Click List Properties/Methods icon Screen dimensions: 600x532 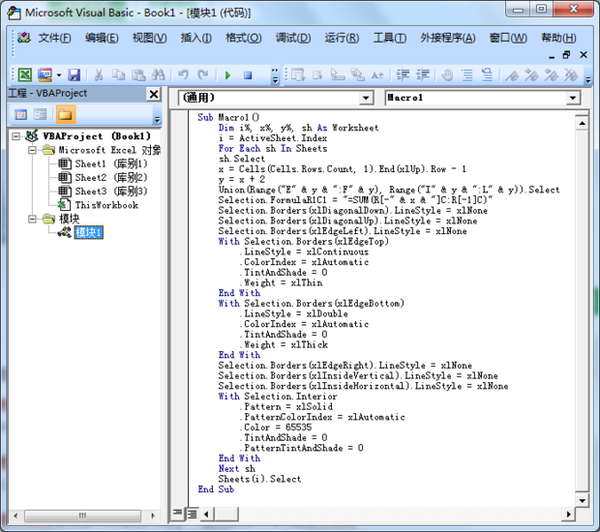pyautogui.click(x=298, y=75)
